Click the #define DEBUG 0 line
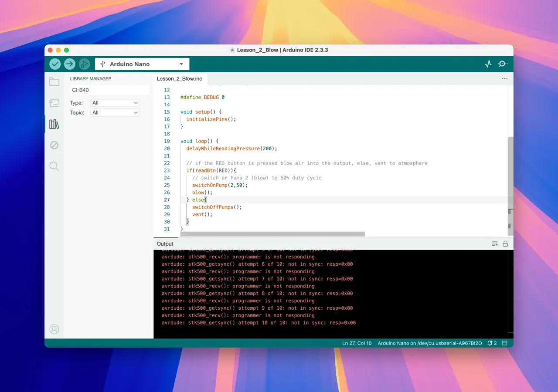 tap(202, 97)
